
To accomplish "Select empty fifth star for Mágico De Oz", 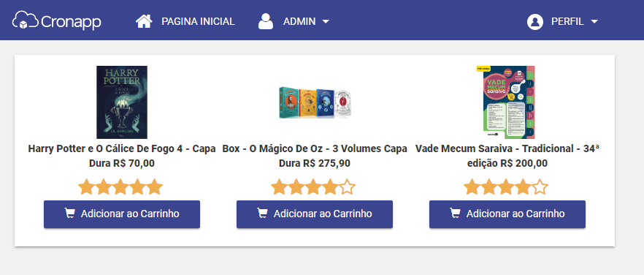I will point(347,187).
